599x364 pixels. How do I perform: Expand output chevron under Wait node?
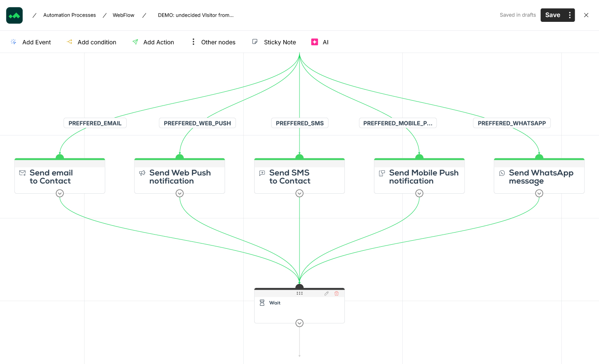tap(299, 323)
